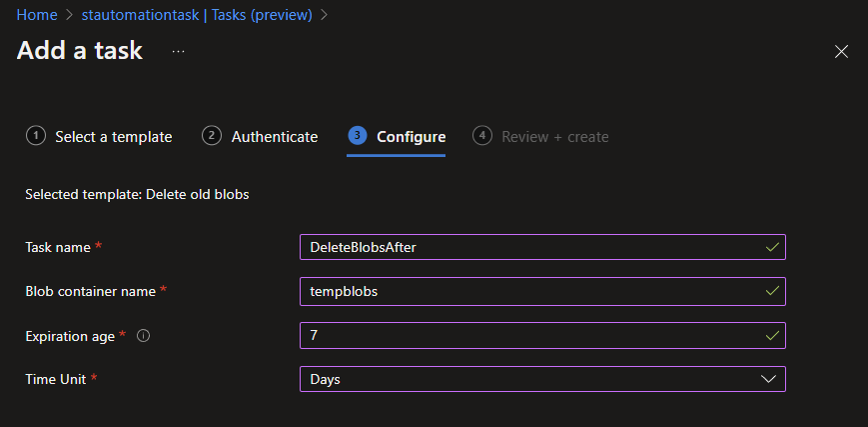Viewport: 868px width, 427px height.
Task: Click the highlighted step 3 circle
Action: pyautogui.click(x=357, y=136)
